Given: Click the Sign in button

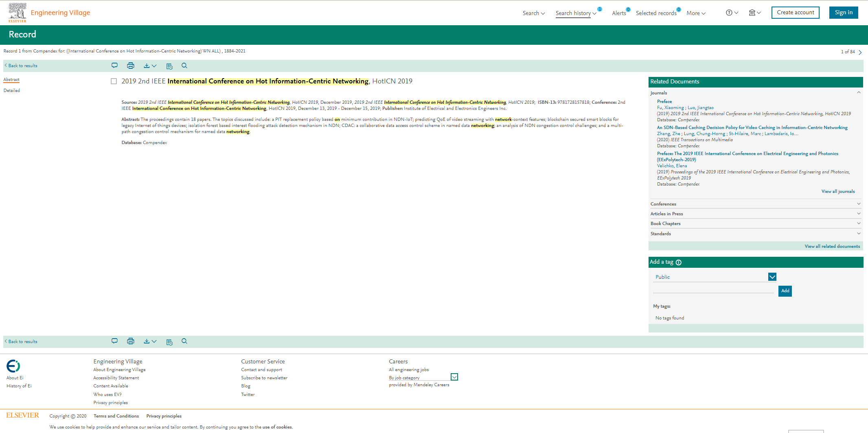Looking at the screenshot, I should tap(844, 13).
